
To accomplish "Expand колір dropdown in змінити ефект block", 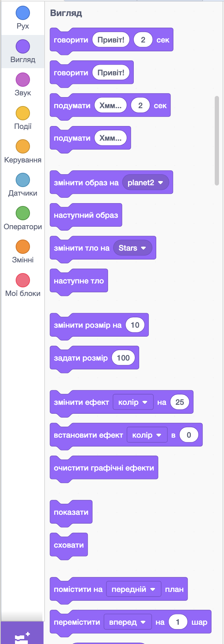I will (133, 402).
